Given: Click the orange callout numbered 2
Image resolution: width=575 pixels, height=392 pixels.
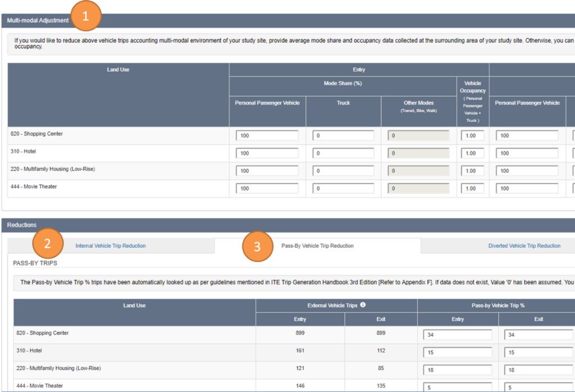Looking at the screenshot, I should (47, 243).
